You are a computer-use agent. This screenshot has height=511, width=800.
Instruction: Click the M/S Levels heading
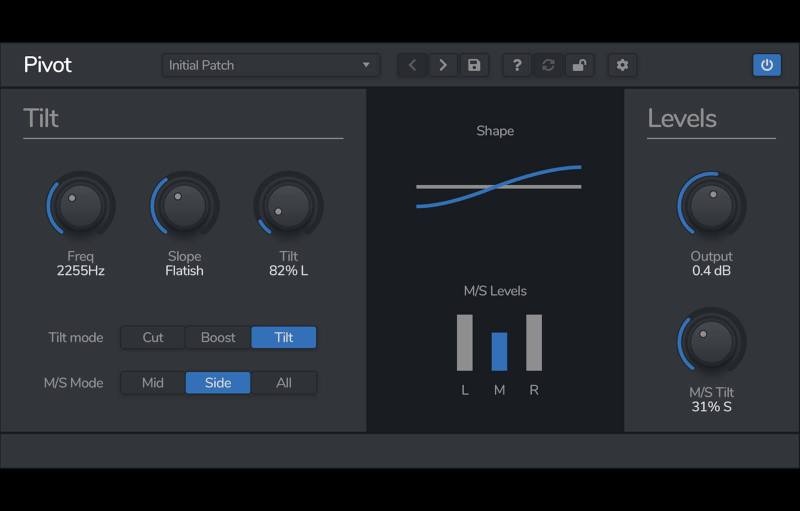click(x=495, y=291)
